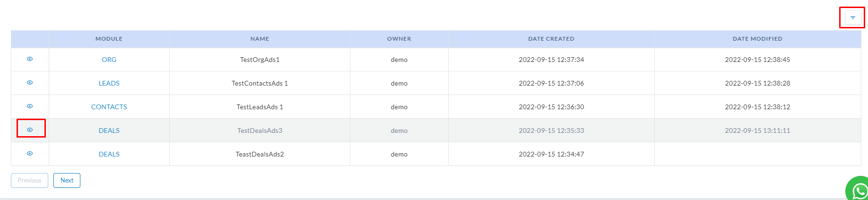
Task: Open the filter icon button top right
Action: coord(852,18)
